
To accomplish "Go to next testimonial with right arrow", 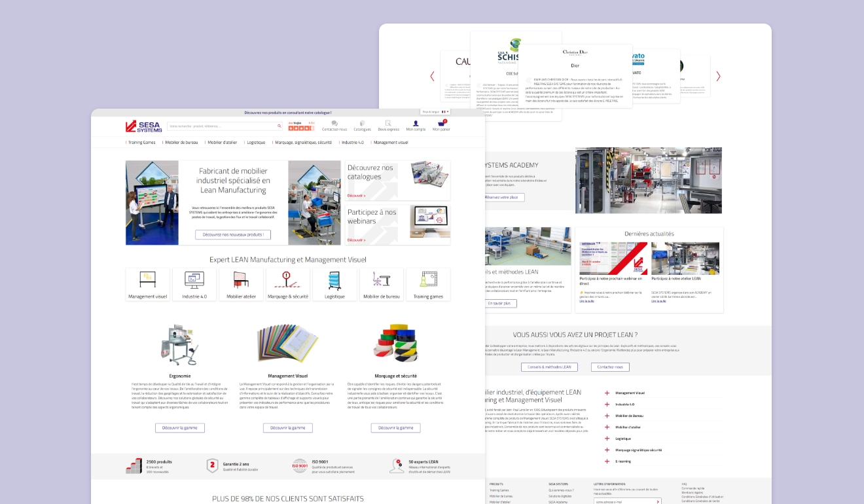I will pos(718,76).
